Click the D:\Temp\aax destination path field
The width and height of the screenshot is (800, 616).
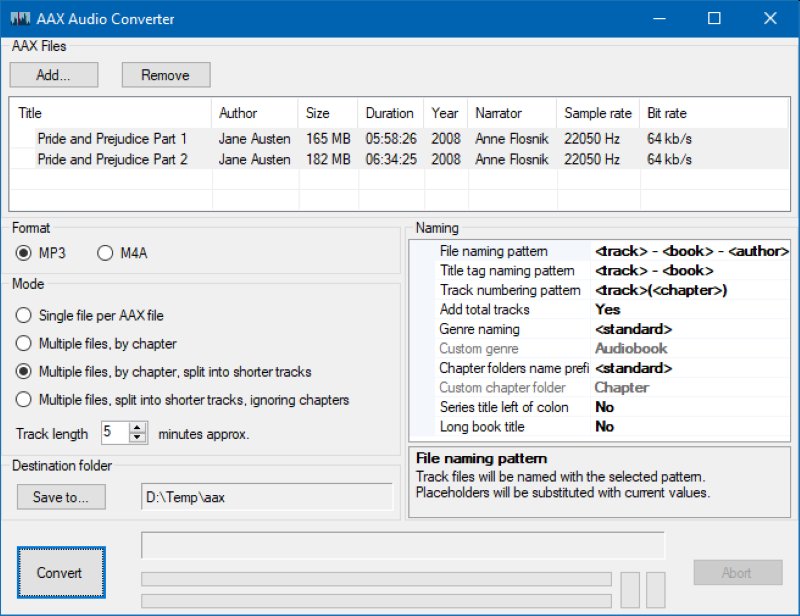265,497
